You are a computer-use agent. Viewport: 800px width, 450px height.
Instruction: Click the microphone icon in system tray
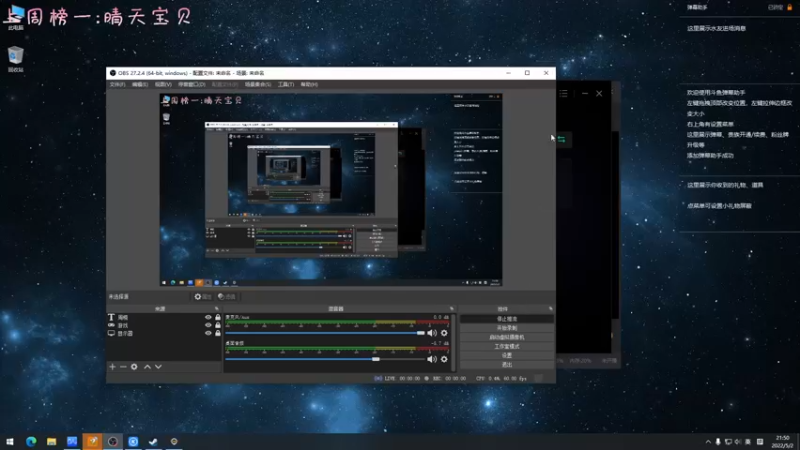pos(718,442)
